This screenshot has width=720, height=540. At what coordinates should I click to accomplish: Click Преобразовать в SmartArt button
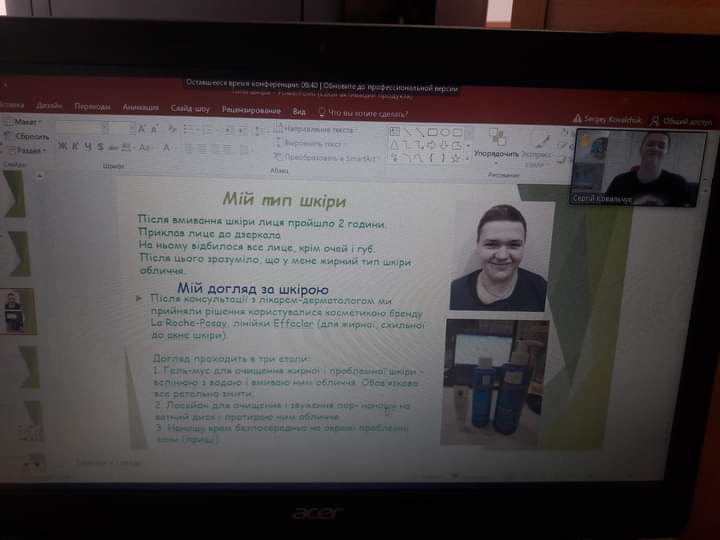coord(328,158)
